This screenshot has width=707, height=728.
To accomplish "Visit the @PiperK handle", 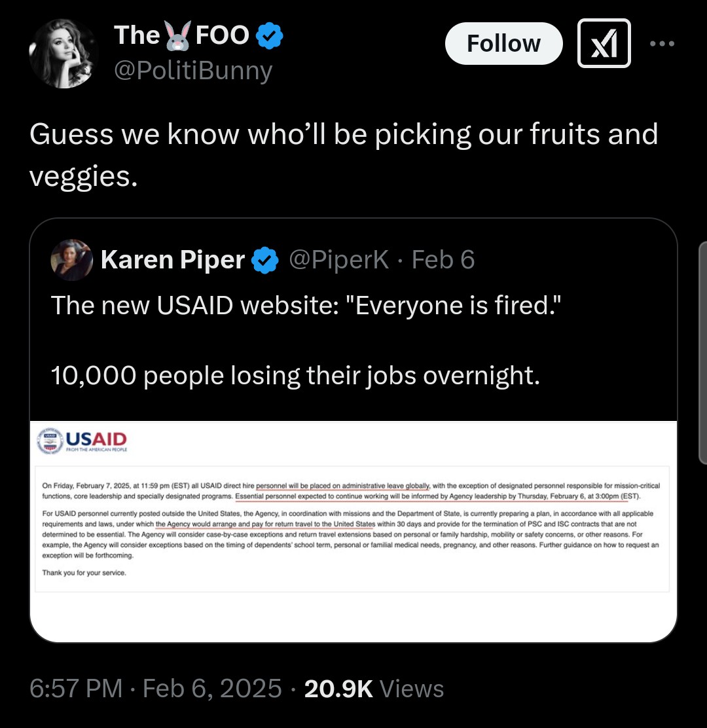I will (x=339, y=260).
